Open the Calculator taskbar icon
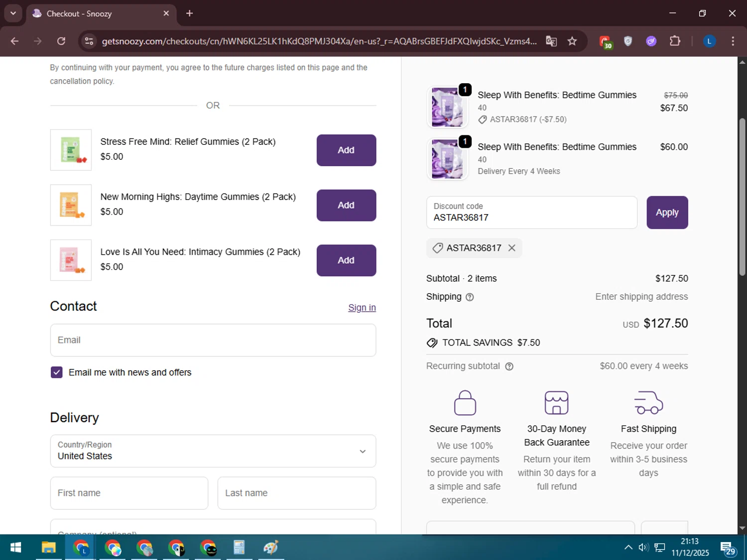The image size is (747, 560). (239, 548)
